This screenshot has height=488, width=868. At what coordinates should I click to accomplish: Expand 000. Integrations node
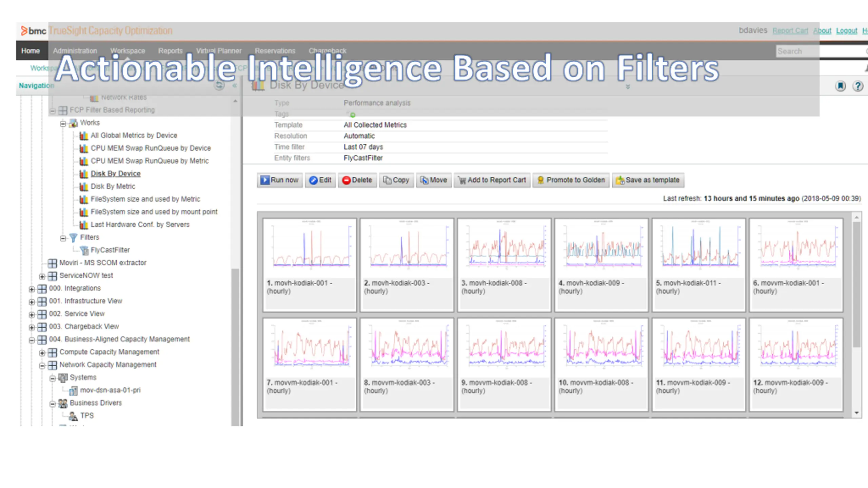[32, 289]
